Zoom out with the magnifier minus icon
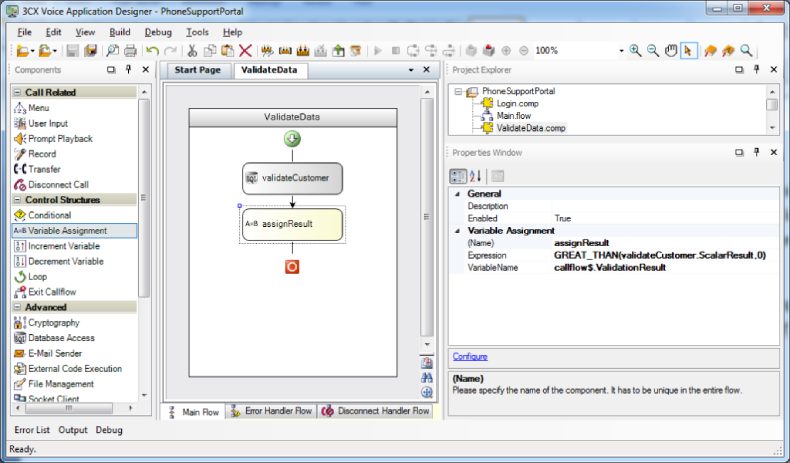 coord(653,50)
